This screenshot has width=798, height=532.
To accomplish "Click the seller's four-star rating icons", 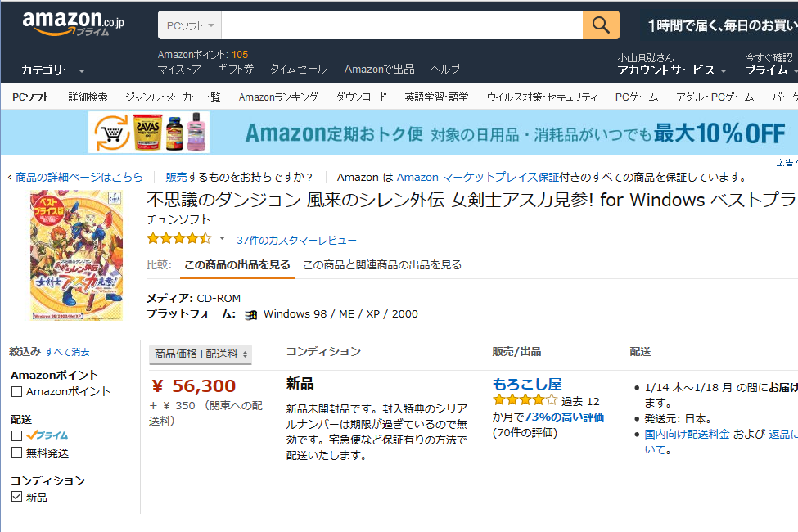I will tap(525, 401).
